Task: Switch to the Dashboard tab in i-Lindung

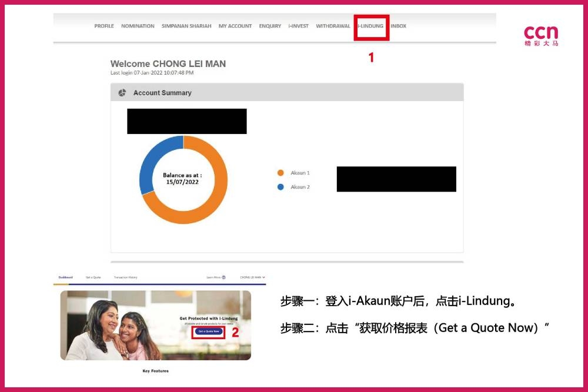Action: (x=66, y=277)
